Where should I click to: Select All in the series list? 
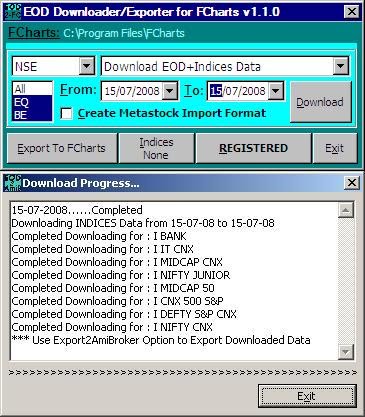[x=32, y=89]
